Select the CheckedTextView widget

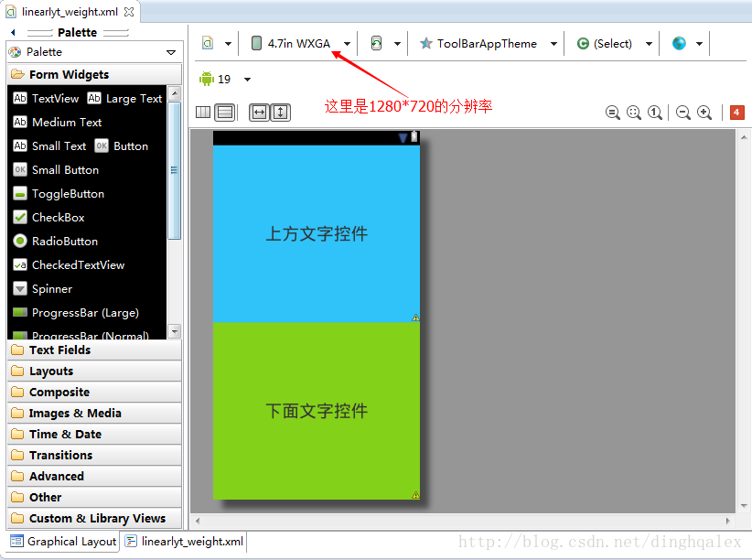69,264
